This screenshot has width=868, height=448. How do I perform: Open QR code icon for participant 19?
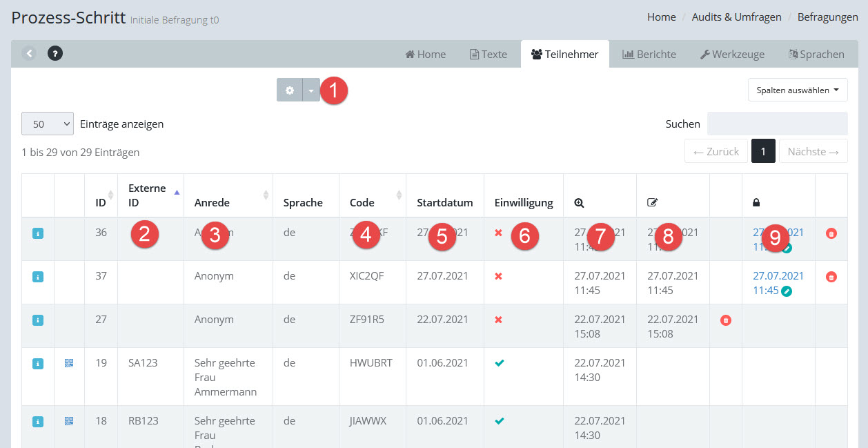point(69,363)
